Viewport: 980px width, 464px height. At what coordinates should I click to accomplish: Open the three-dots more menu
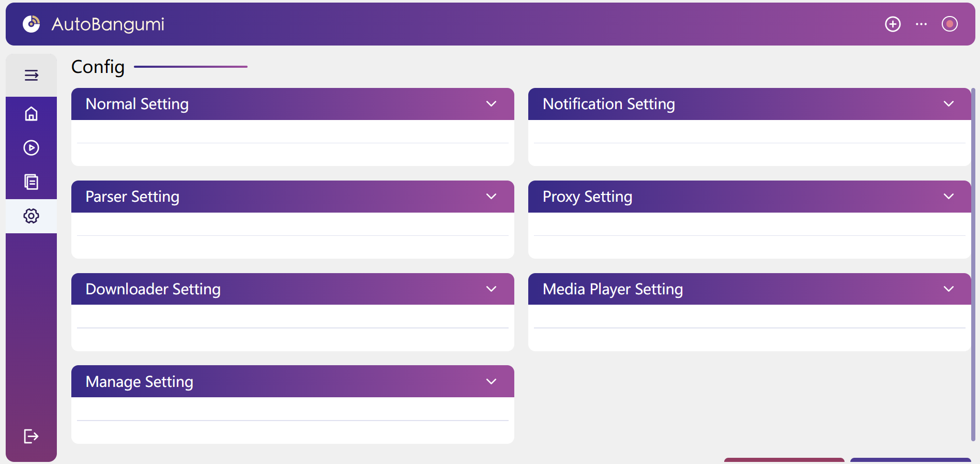(921, 24)
